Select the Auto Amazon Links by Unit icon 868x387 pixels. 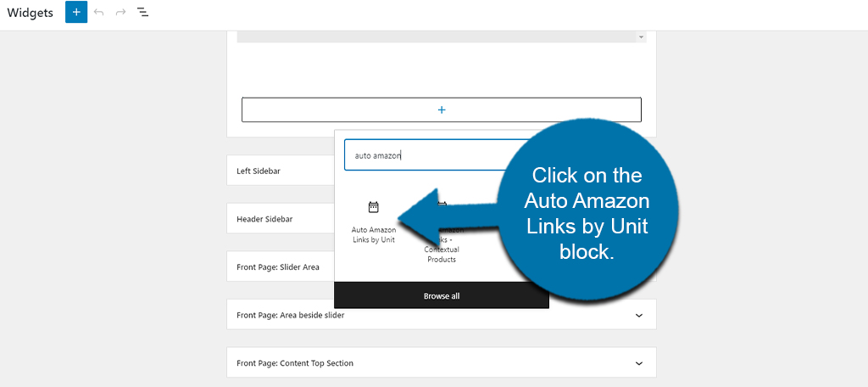(x=374, y=207)
